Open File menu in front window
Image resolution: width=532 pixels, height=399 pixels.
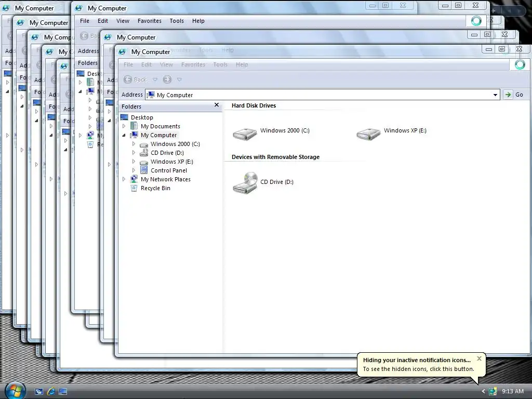pyautogui.click(x=128, y=64)
